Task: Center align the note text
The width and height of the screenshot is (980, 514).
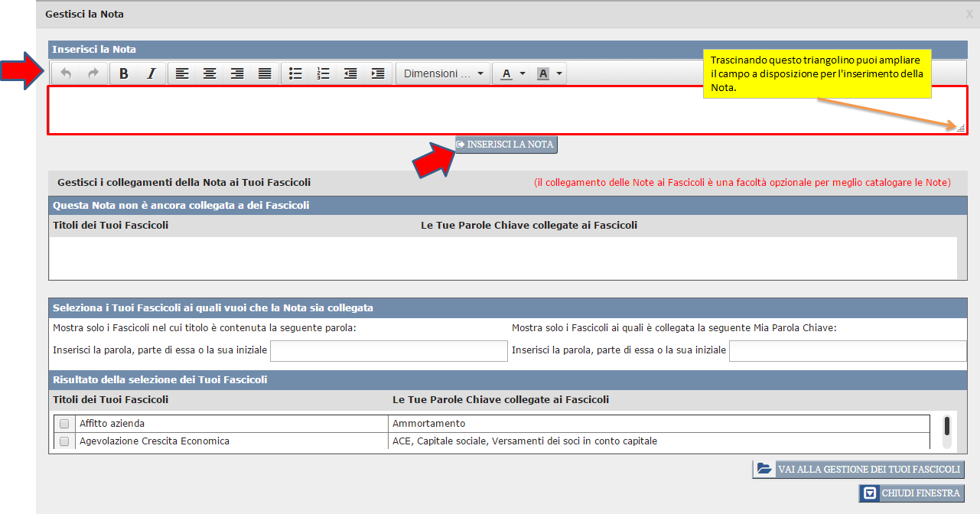Action: [210, 73]
